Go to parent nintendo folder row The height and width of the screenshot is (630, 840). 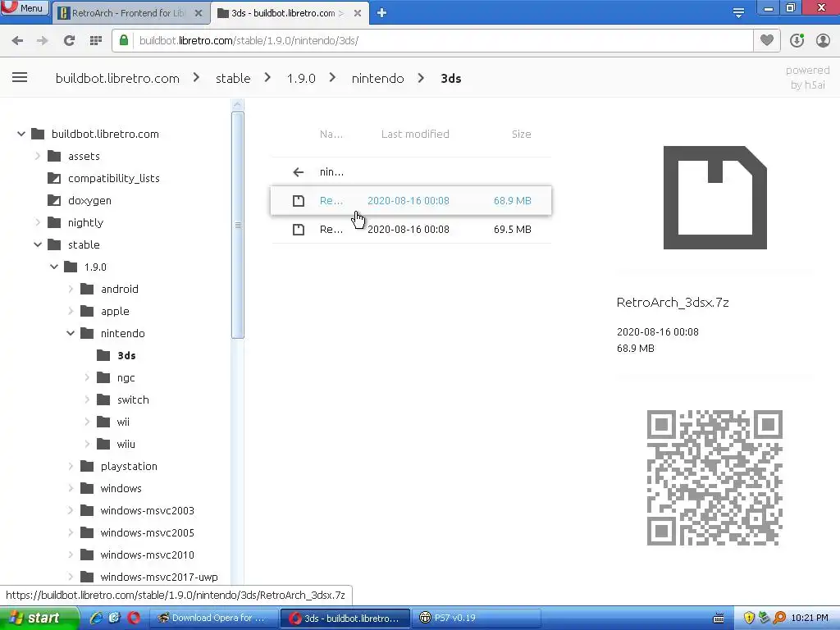coord(411,172)
